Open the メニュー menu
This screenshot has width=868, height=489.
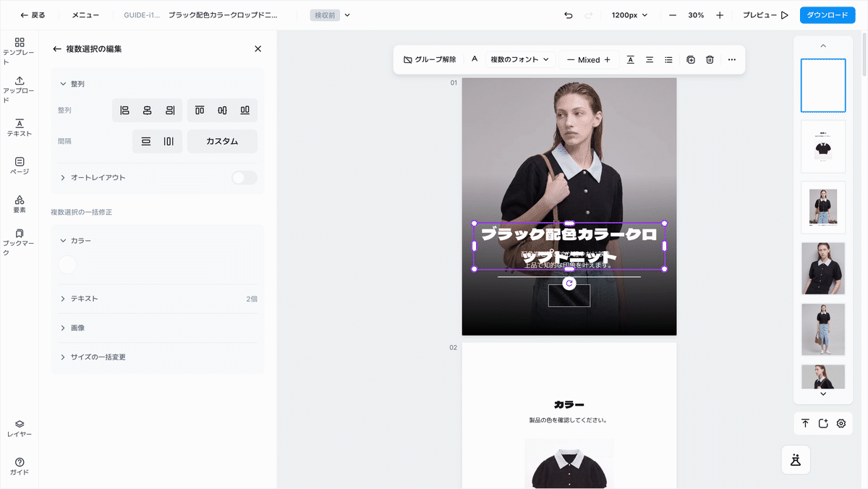pyautogui.click(x=85, y=15)
